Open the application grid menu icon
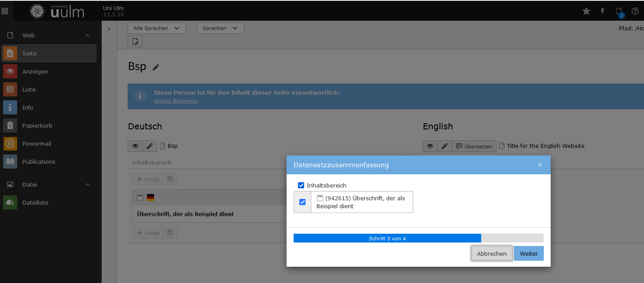This screenshot has width=644, height=283. (5, 11)
